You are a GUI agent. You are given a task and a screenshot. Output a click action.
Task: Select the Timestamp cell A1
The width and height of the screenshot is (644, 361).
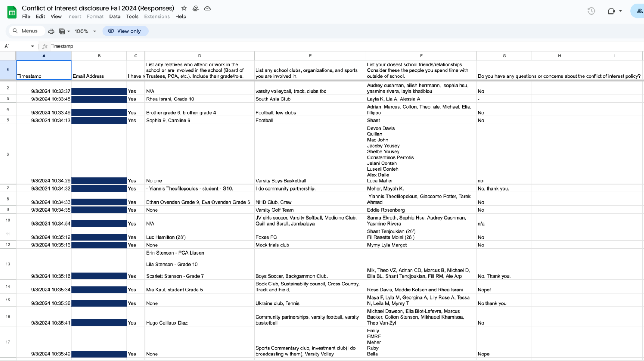coord(44,70)
